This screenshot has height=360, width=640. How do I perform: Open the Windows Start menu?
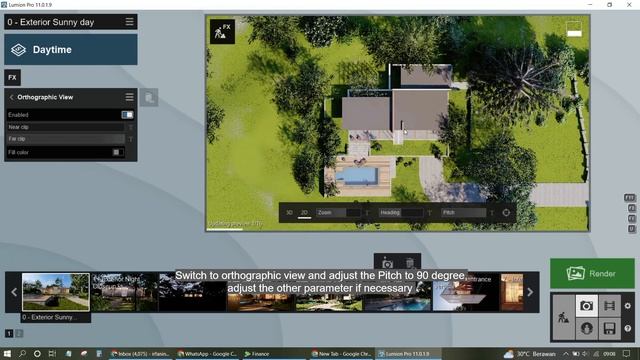point(7,353)
